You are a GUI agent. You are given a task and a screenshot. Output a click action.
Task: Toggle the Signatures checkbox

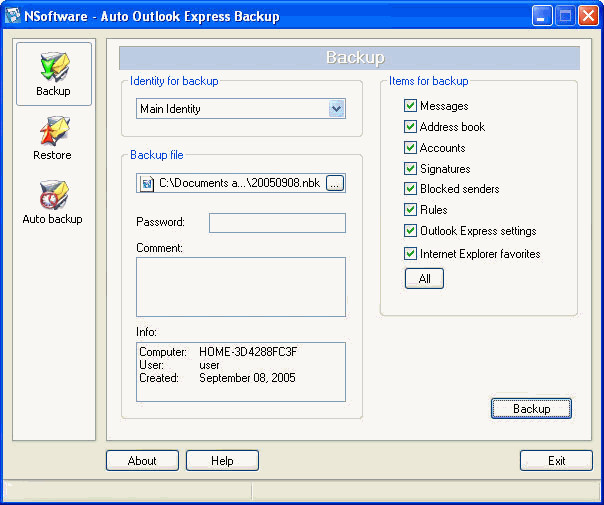click(x=410, y=168)
